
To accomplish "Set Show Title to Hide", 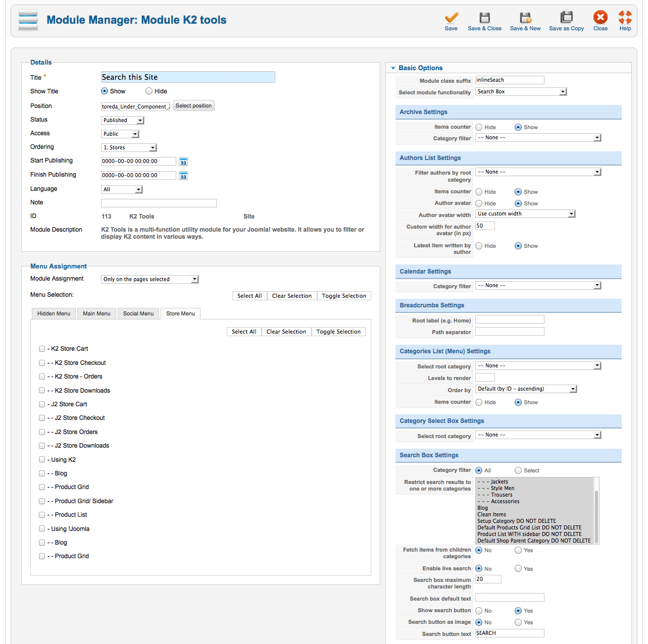I will 149,91.
